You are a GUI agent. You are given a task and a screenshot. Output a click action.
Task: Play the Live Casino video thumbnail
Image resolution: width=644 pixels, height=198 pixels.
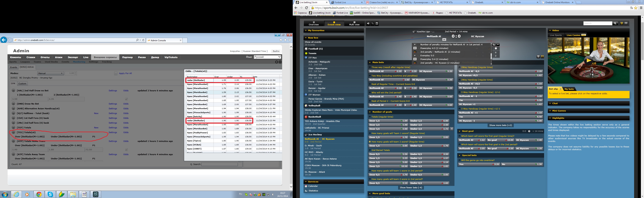pyautogui.click(x=589, y=60)
